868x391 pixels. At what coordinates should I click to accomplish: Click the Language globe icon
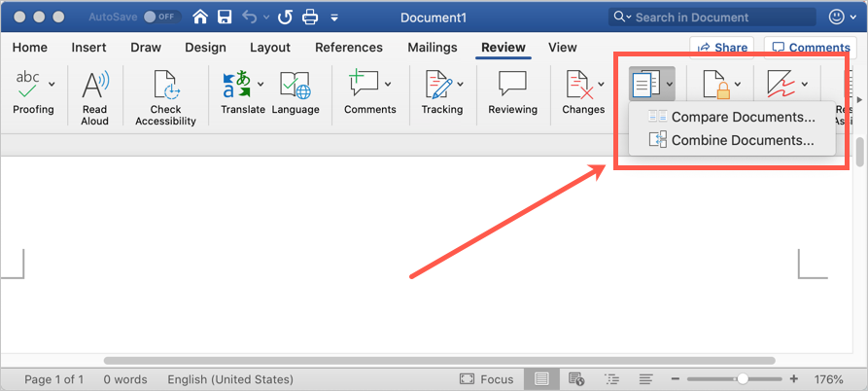(295, 86)
